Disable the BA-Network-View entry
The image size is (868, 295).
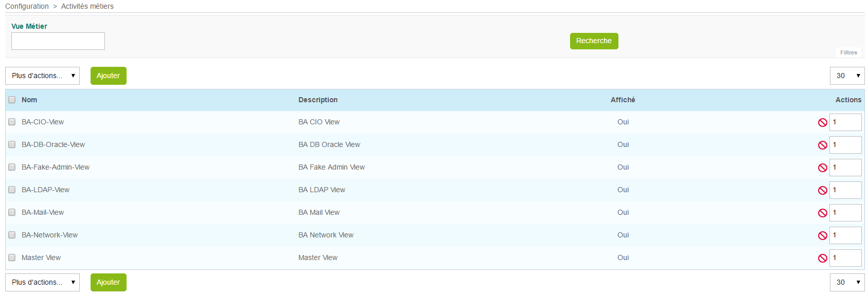coord(822,235)
